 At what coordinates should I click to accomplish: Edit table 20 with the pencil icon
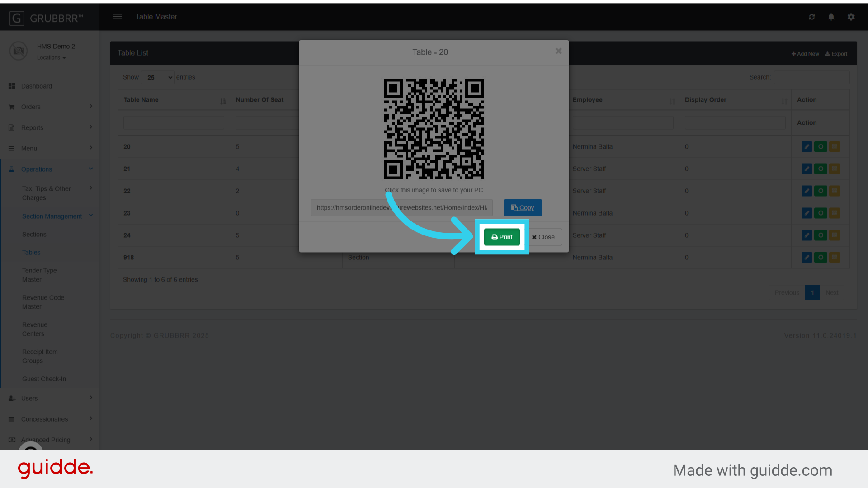click(x=807, y=147)
